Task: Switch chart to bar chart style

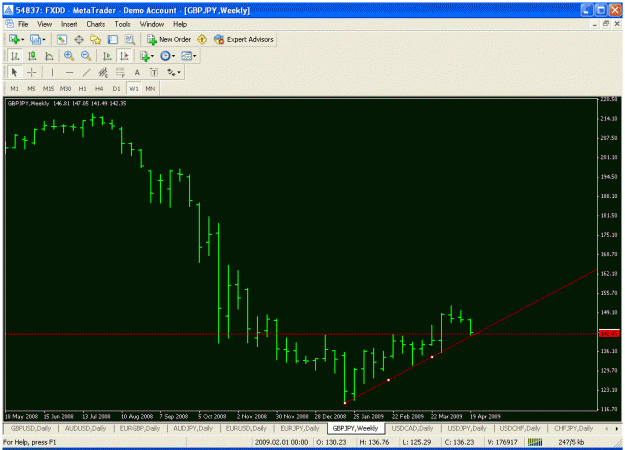Action: click(15, 56)
